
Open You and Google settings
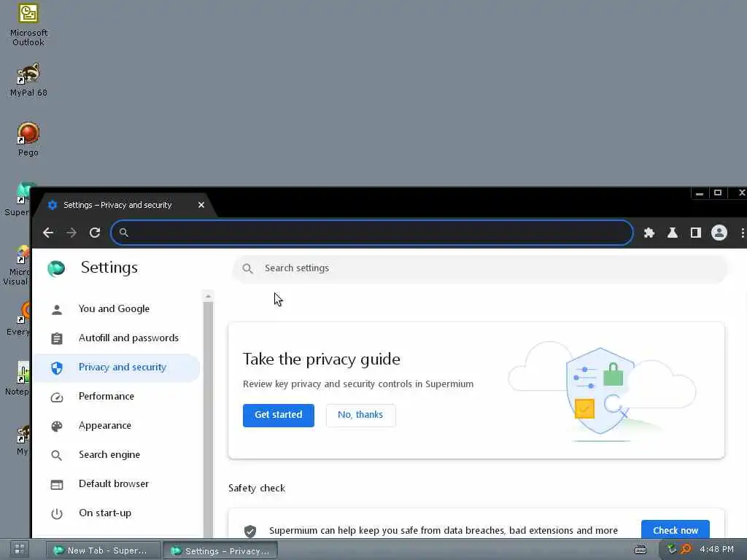(115, 309)
